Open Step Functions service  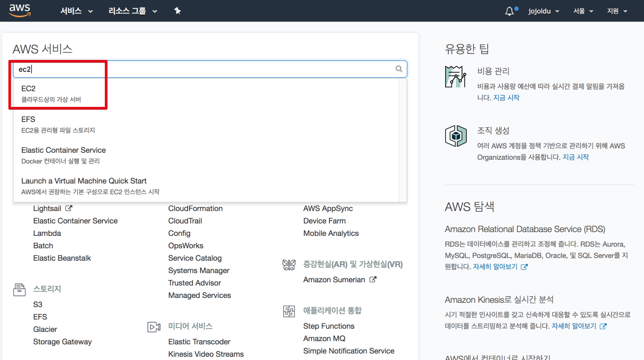(x=329, y=326)
